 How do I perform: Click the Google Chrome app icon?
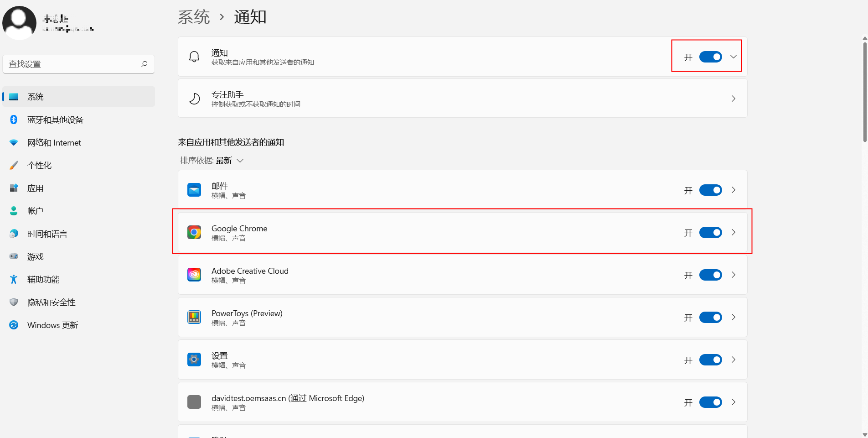pos(194,233)
